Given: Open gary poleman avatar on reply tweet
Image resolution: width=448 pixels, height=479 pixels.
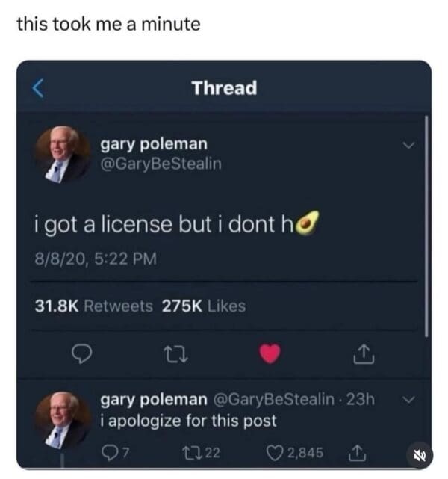Looking at the screenshot, I should (x=63, y=420).
